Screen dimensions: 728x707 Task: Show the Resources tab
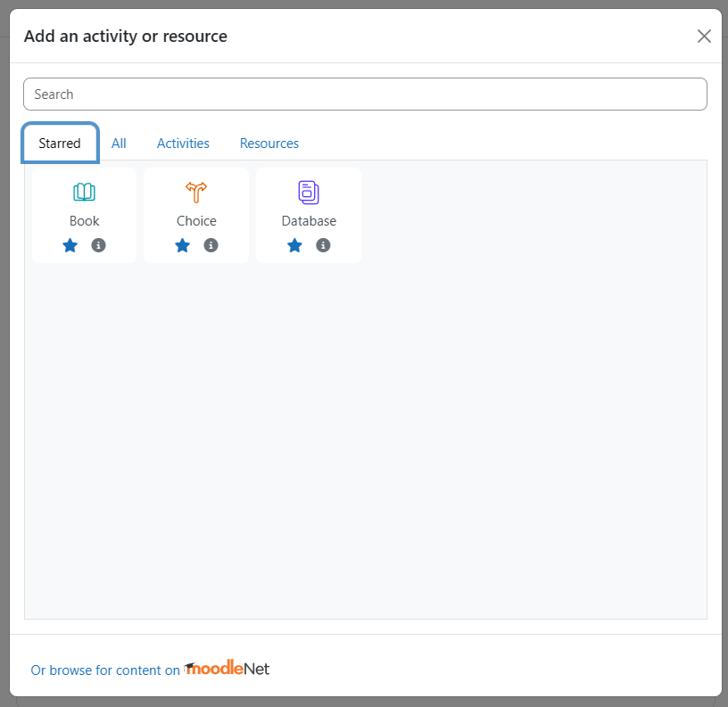click(x=269, y=144)
